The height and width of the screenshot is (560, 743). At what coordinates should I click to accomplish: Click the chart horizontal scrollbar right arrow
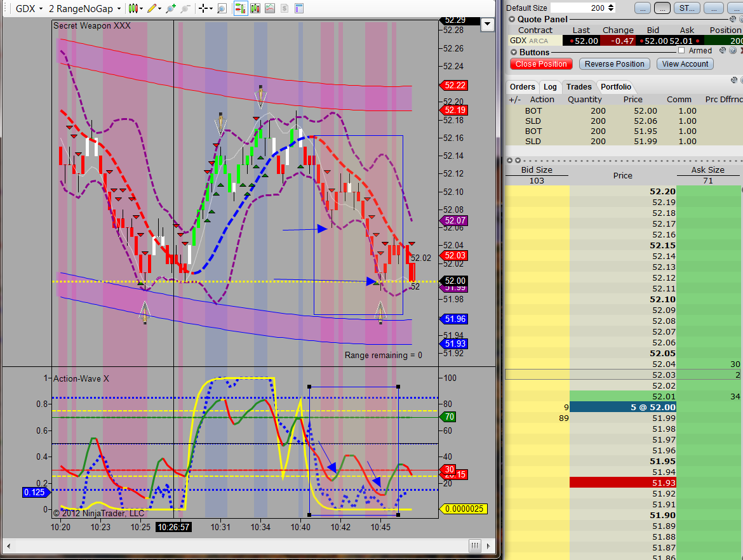pyautogui.click(x=489, y=546)
